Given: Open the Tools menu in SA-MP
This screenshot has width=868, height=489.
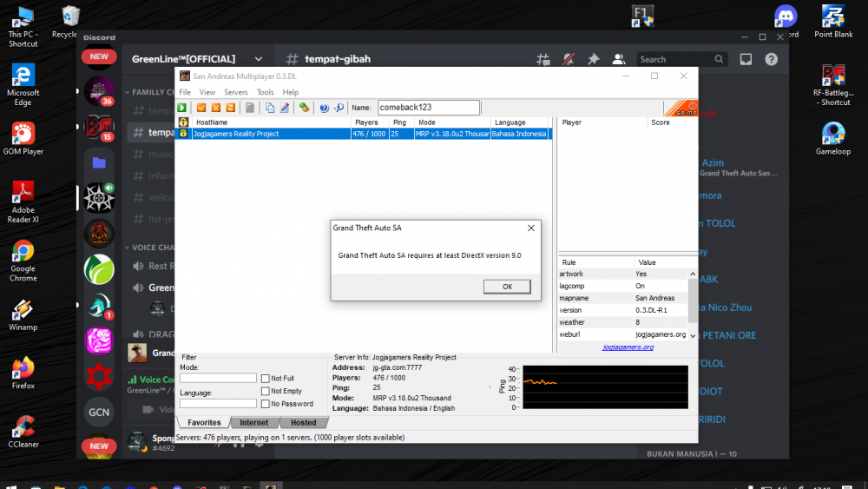Looking at the screenshot, I should click(265, 92).
